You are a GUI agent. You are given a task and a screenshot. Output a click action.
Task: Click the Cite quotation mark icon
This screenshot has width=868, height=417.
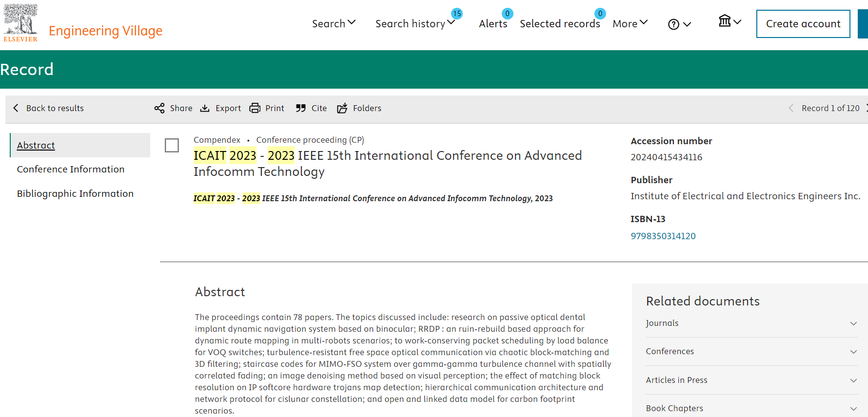point(301,108)
